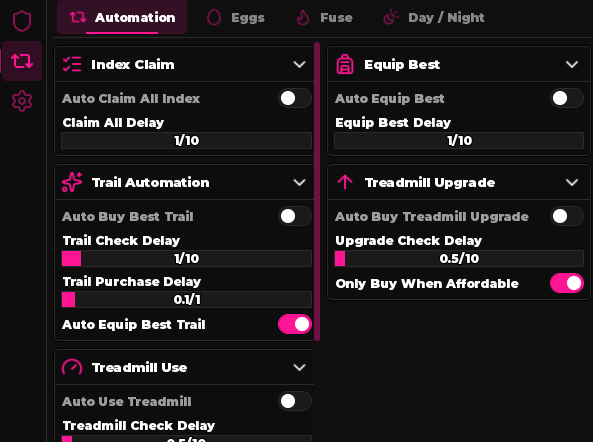Collapse the Equip Best section chevron
The image size is (593, 442).
(572, 65)
